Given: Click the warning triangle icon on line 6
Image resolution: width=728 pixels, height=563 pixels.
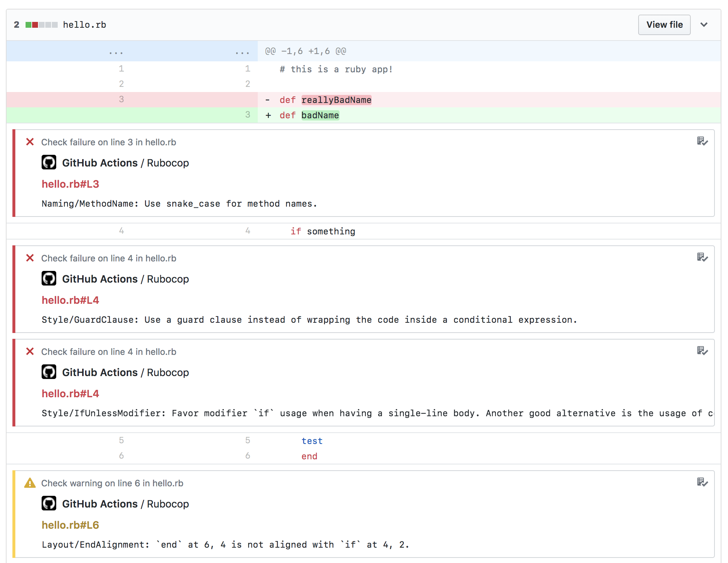Looking at the screenshot, I should point(29,483).
